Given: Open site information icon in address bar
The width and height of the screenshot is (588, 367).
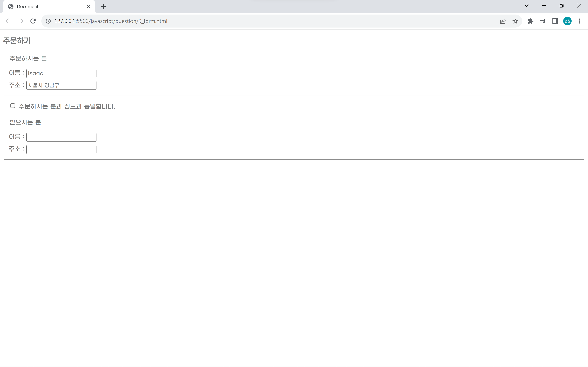Looking at the screenshot, I should (x=48, y=21).
